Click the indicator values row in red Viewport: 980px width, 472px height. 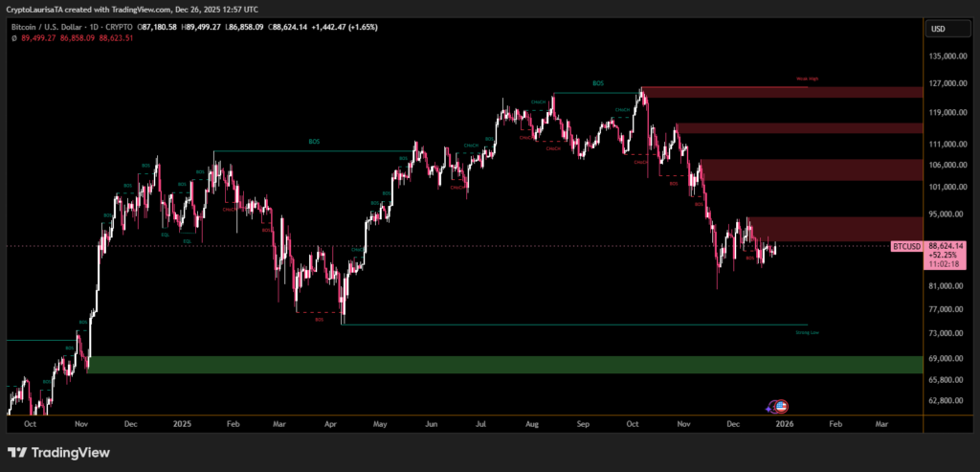tap(78, 38)
